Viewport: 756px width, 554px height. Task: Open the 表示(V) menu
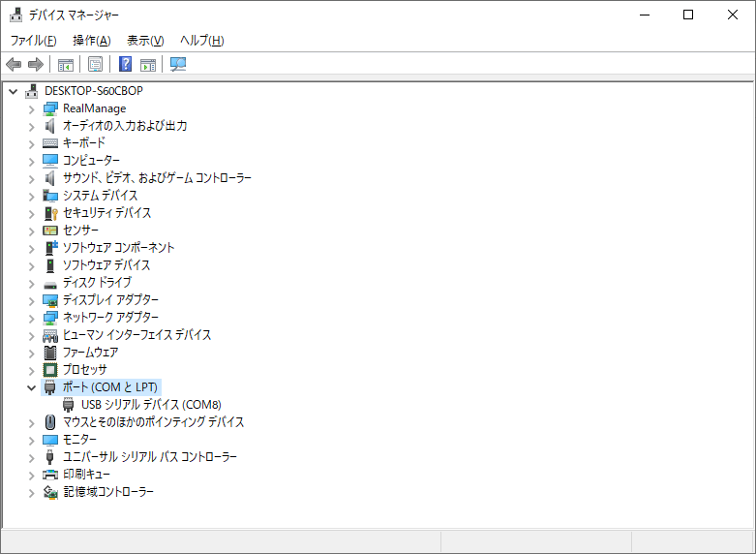coord(145,41)
